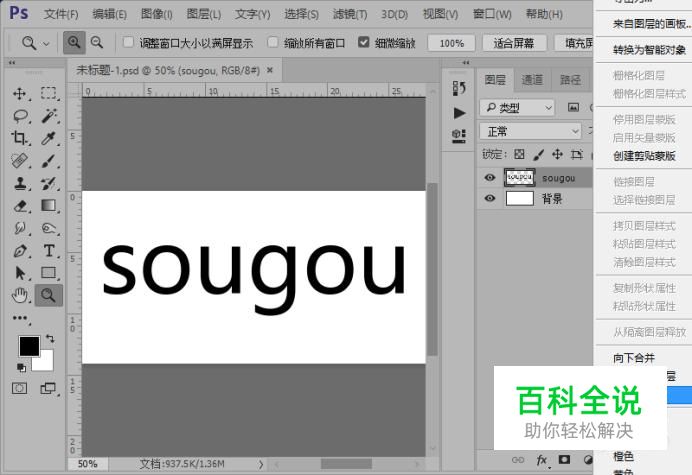Enable zoom all windows checkbox
Viewport: 692px width, 475px height.
[273, 42]
